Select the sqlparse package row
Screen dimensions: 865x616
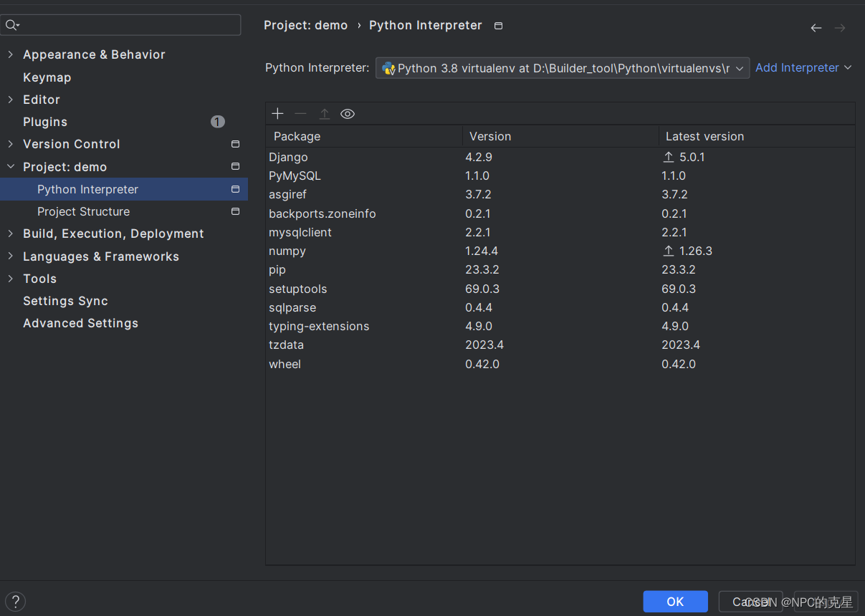560,307
